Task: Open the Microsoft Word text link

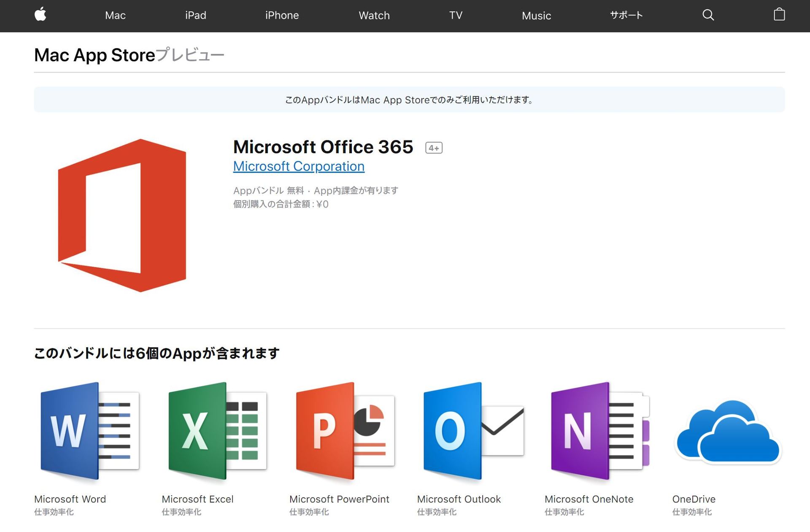Action: pyautogui.click(x=70, y=499)
